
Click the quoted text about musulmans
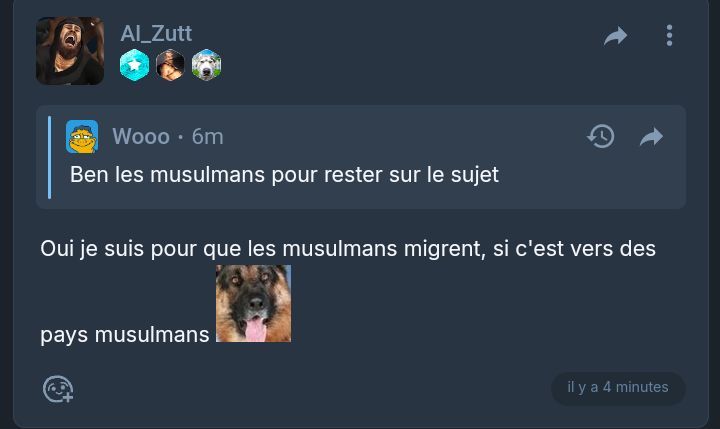tap(284, 175)
